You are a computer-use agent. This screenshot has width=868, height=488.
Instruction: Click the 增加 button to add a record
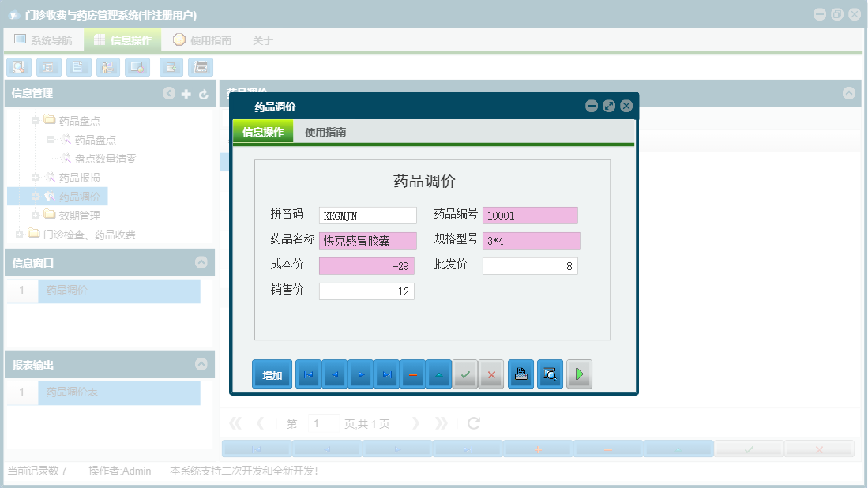[x=272, y=374]
